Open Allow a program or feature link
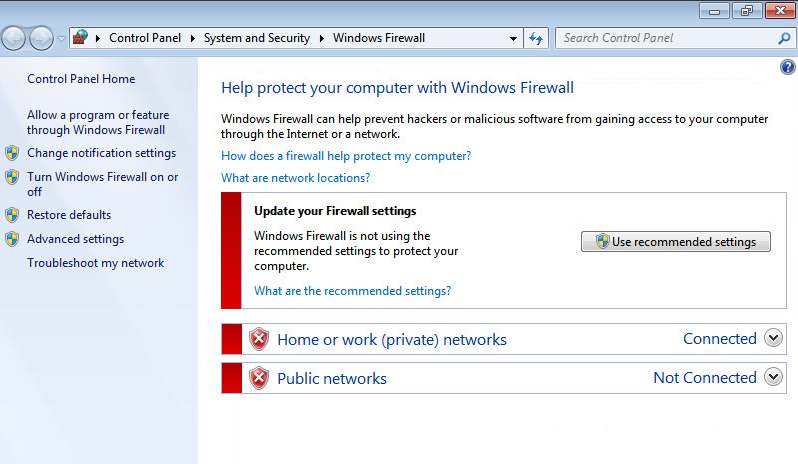The image size is (798, 464). [98, 122]
